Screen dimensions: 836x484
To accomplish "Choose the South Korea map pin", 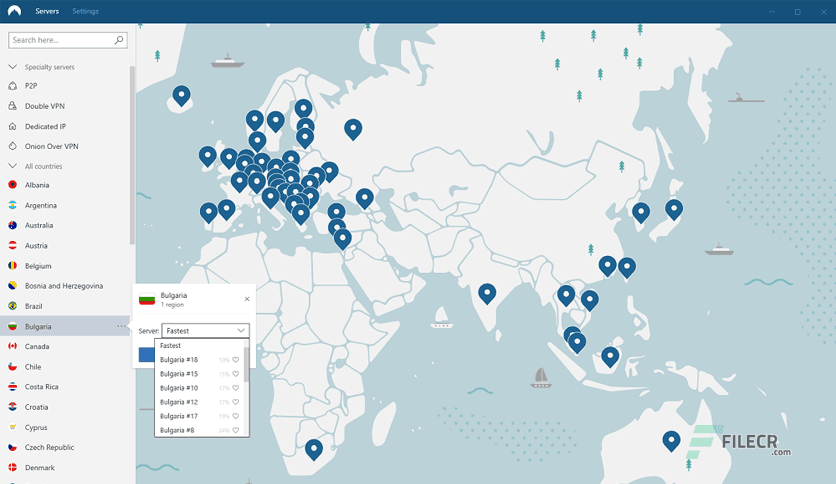I will (x=641, y=212).
